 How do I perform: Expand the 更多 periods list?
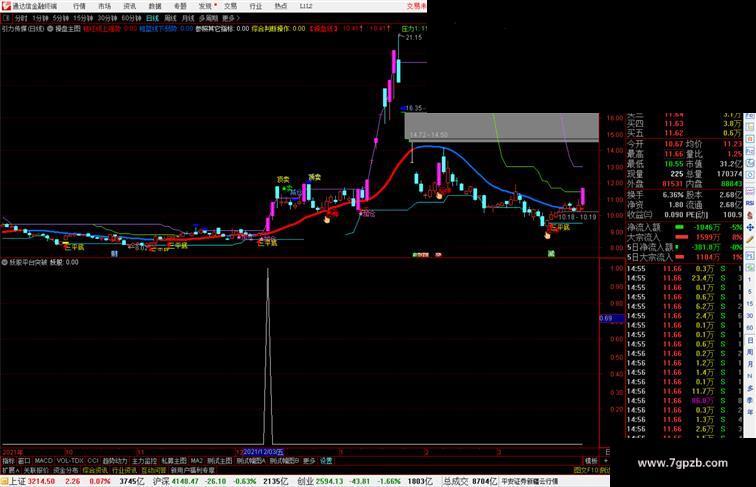(x=230, y=18)
